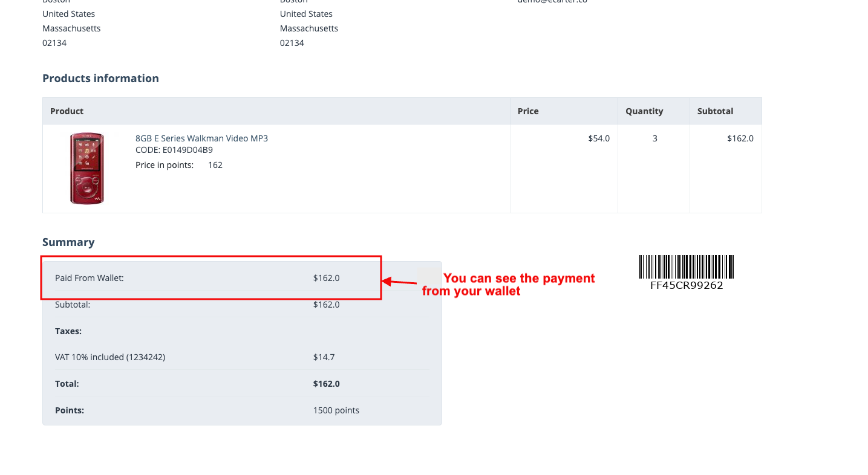
Task: Click the Summary heading
Action: tap(68, 242)
